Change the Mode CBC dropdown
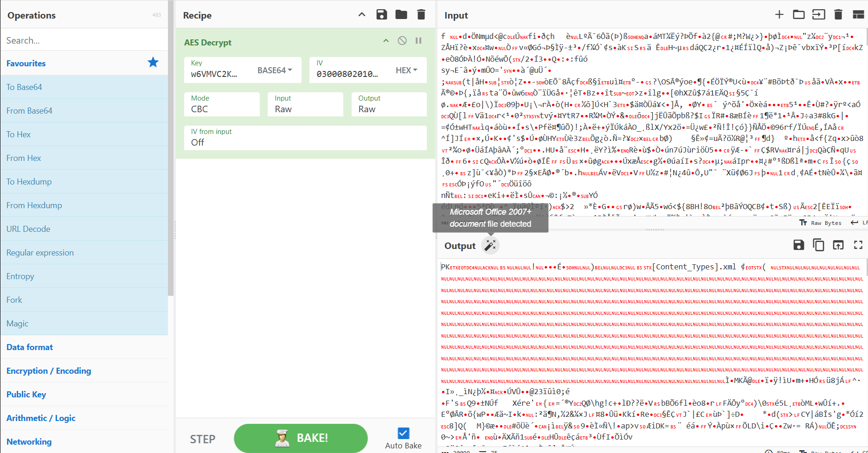Viewport: 868px width, 453px height. (222, 104)
